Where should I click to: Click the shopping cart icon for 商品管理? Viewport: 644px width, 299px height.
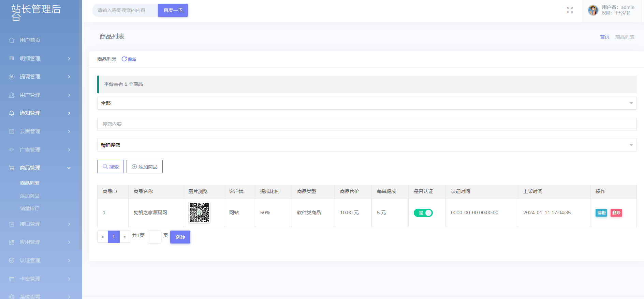coord(12,168)
